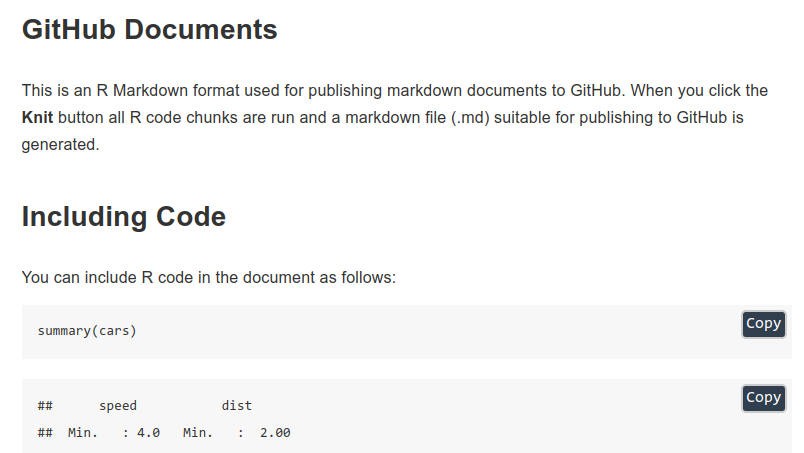The height and width of the screenshot is (453, 804).
Task: Click the empty area in summary code block
Action: pyautogui.click(x=436, y=332)
